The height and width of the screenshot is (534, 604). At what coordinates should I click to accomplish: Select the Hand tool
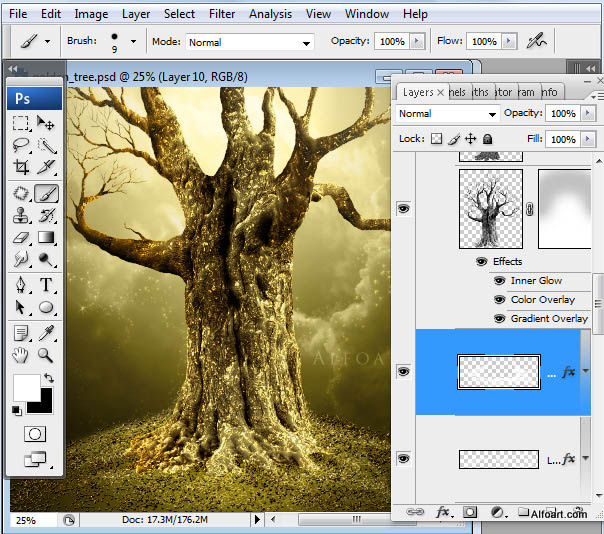(21, 354)
